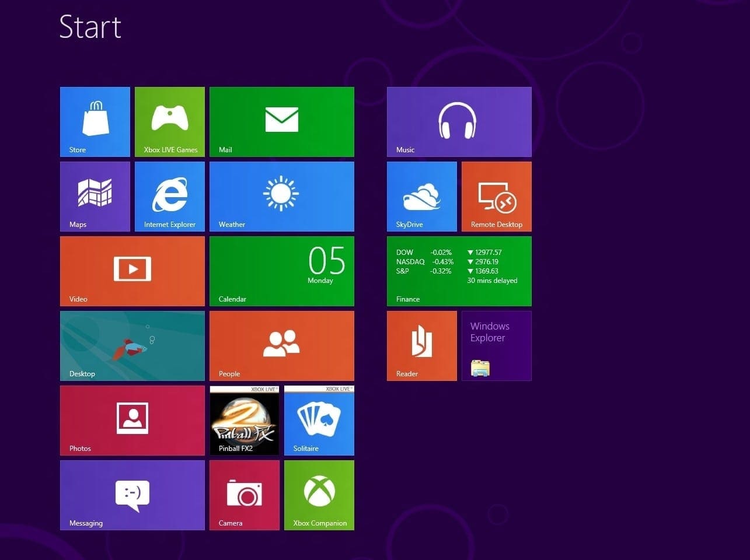Launch Xbox LIVE Games tile

coord(169,121)
